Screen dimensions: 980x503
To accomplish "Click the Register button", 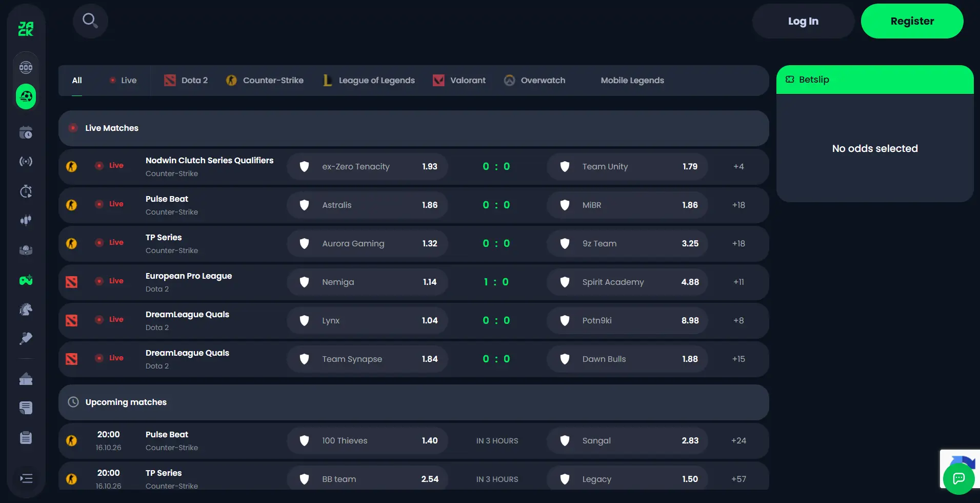I will (x=912, y=21).
